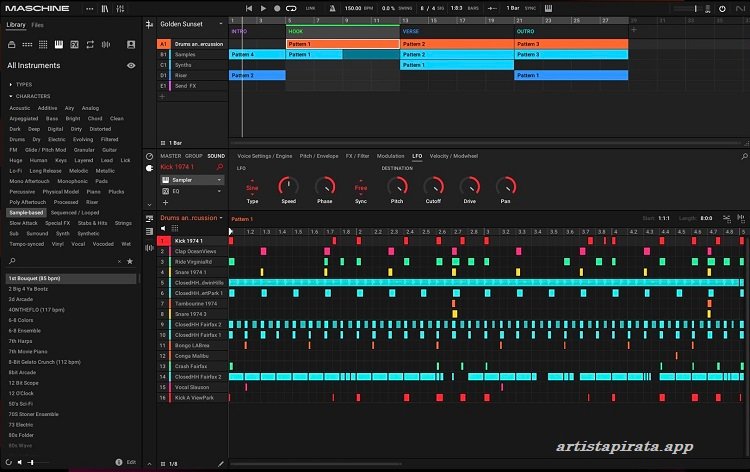Screen dimensions: 750x472
Task: Click the metronome icon in the transport
Action: (x=332, y=9)
